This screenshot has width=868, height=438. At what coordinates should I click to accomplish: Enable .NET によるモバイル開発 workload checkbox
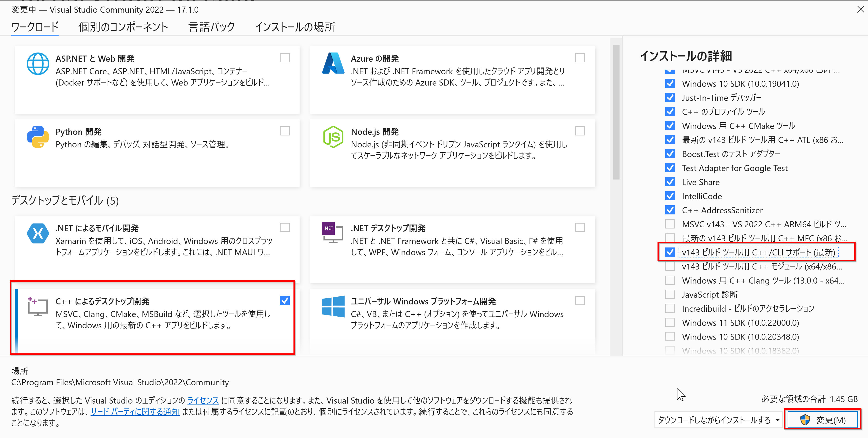pos(285,228)
